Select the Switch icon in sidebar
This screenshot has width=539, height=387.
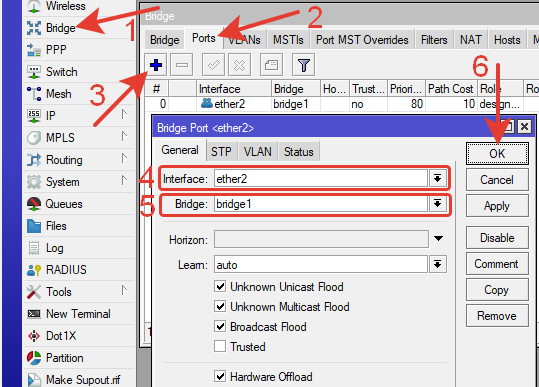click(34, 72)
